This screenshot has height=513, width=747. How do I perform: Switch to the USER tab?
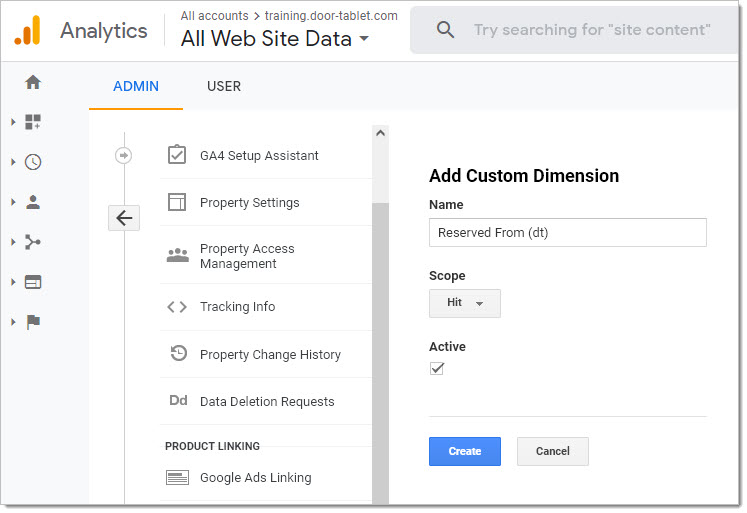pyautogui.click(x=224, y=86)
